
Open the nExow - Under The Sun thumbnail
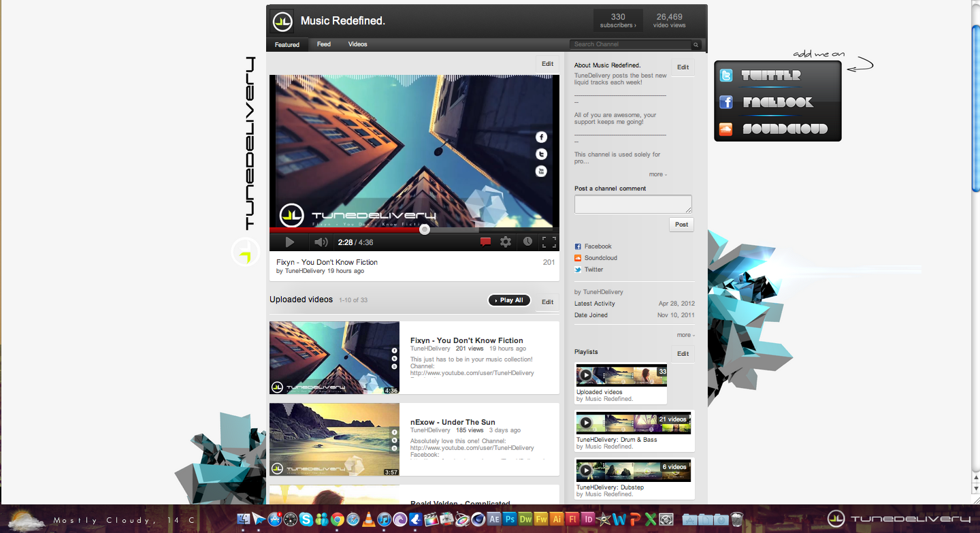334,439
